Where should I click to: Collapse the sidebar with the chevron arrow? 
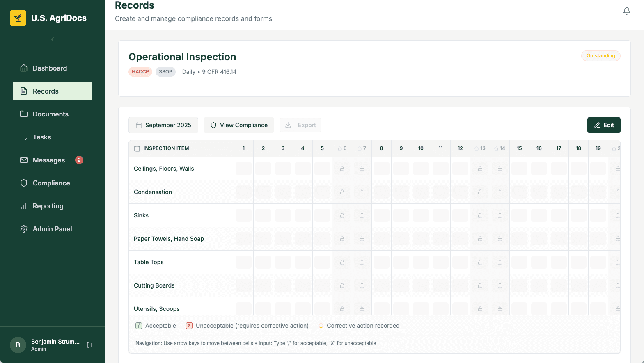[53, 39]
